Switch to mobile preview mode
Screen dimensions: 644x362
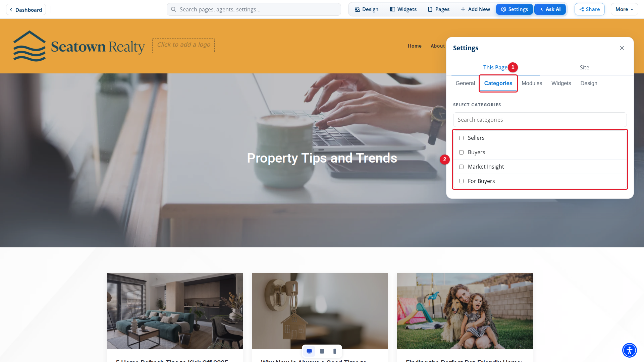click(335, 351)
